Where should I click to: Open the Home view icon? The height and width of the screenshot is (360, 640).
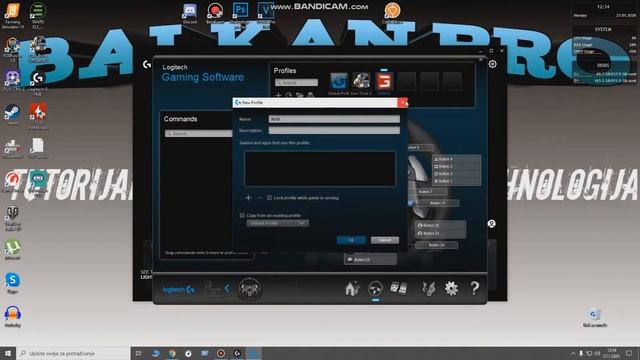[352, 289]
